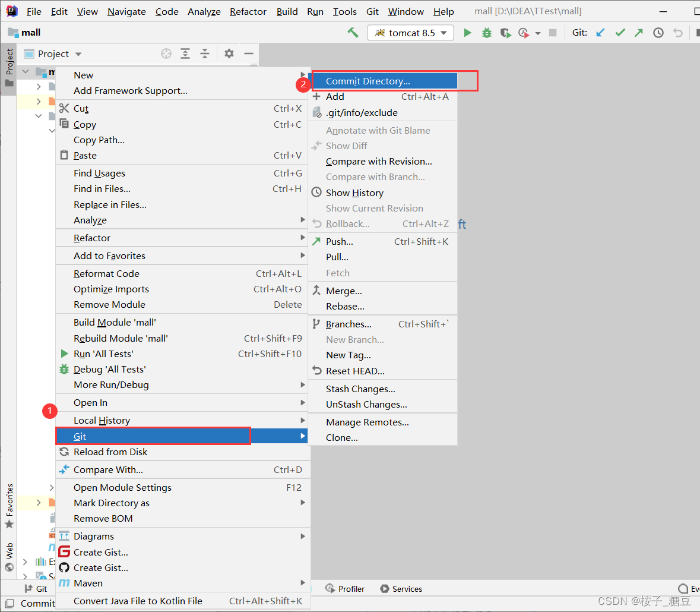Open the Refactor menu in the menu bar
This screenshot has width=700, height=612.
[248, 11]
